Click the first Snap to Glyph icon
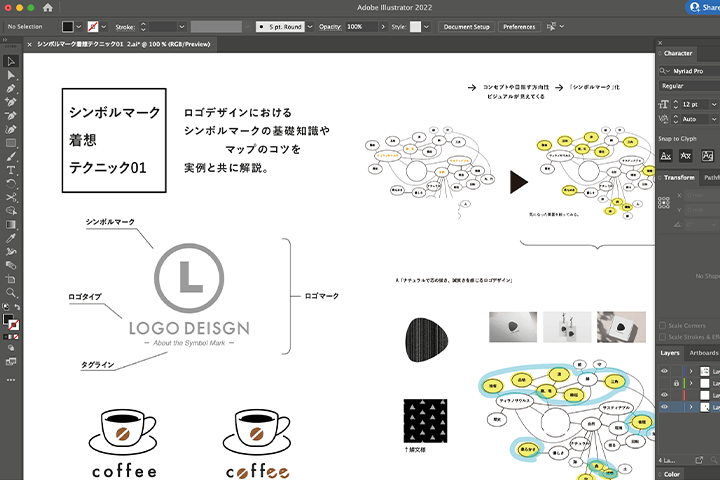The height and width of the screenshot is (480, 720). click(666, 156)
